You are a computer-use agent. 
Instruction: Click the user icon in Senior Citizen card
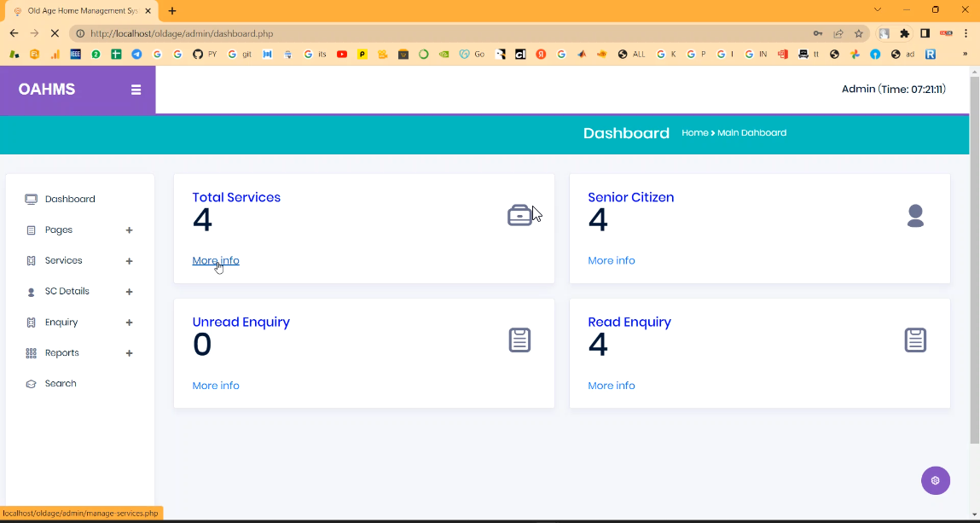tap(915, 216)
